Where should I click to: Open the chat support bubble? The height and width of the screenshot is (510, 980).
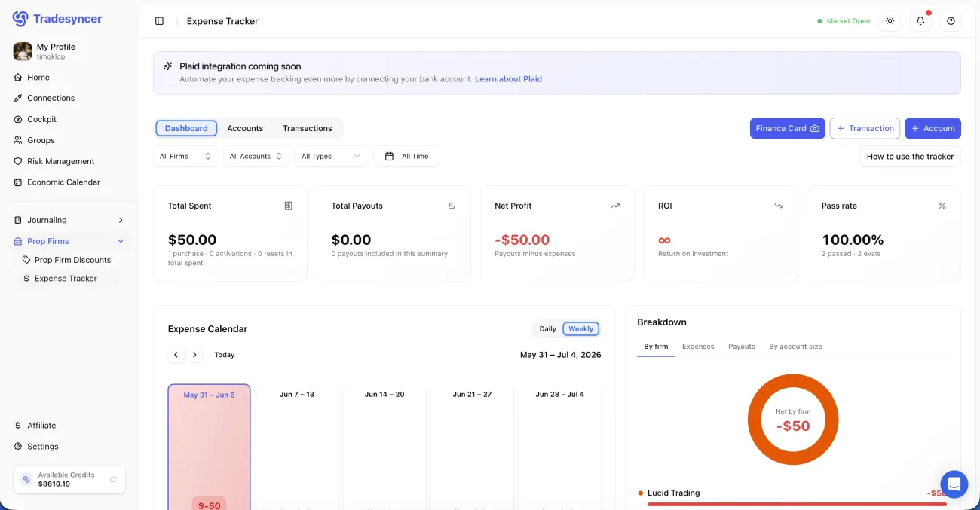(954, 484)
